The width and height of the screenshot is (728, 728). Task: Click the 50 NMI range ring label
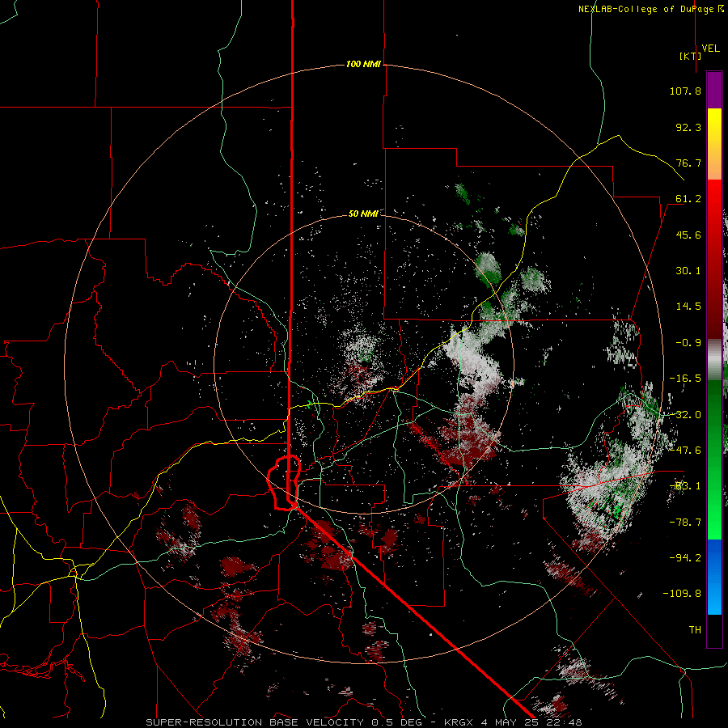pos(363,214)
